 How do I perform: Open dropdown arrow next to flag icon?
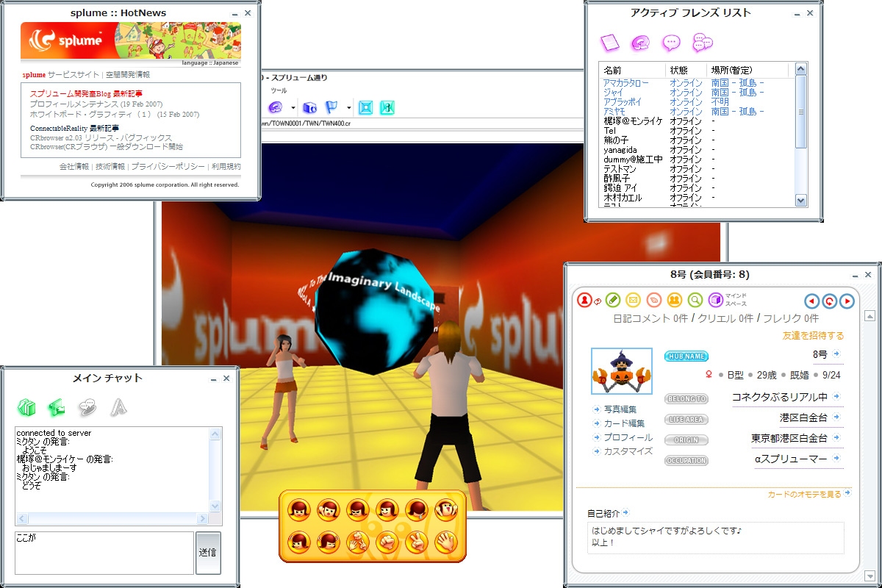pos(348,108)
